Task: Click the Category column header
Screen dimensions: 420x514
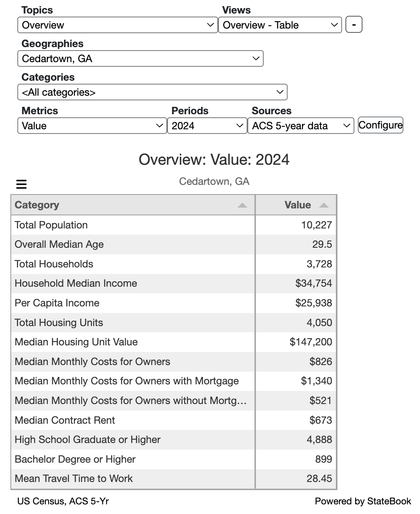Action: [133, 205]
